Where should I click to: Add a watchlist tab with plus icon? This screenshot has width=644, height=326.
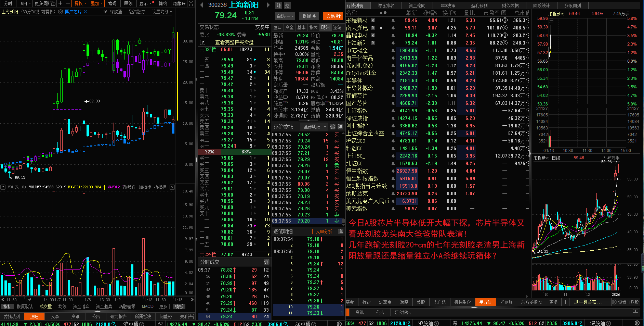pos(565,302)
